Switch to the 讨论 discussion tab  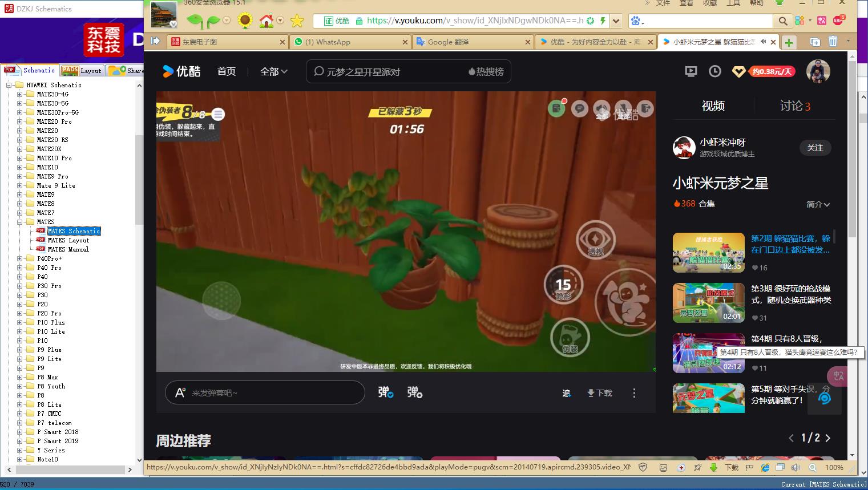click(795, 106)
